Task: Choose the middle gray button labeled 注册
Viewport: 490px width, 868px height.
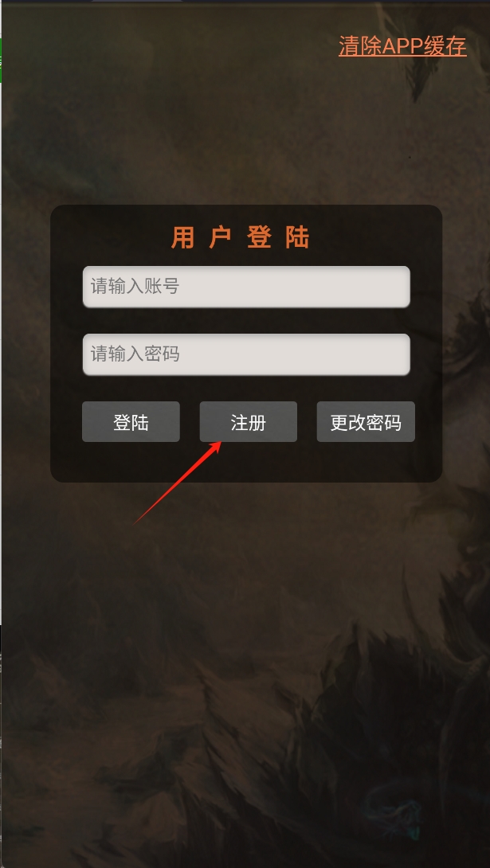Action: point(248,422)
